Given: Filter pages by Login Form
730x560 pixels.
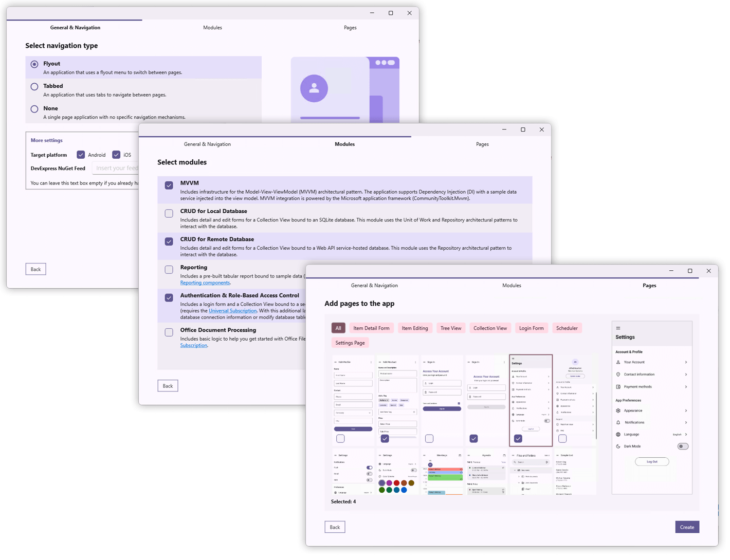Looking at the screenshot, I should click(x=531, y=328).
